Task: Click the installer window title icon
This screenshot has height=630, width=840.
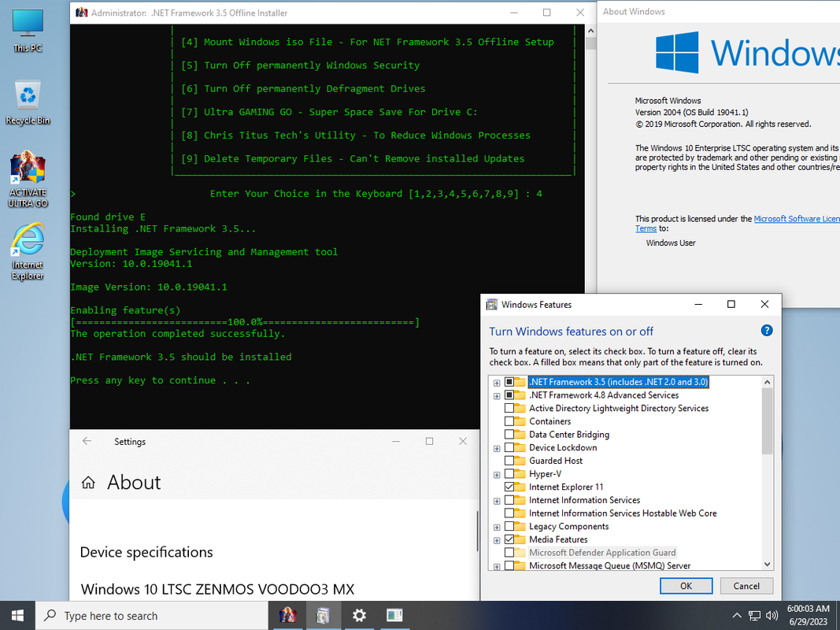Action: (x=81, y=13)
